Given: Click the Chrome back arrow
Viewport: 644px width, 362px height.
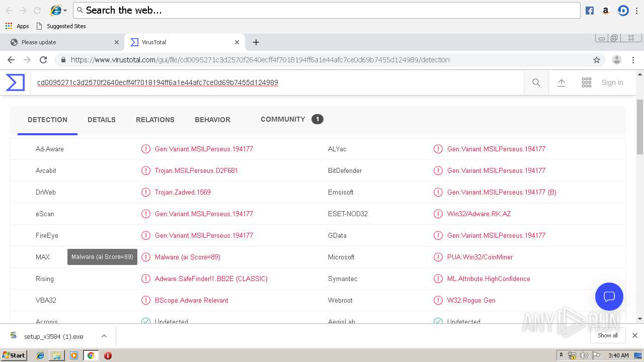Looking at the screenshot, I should coord(11,60).
